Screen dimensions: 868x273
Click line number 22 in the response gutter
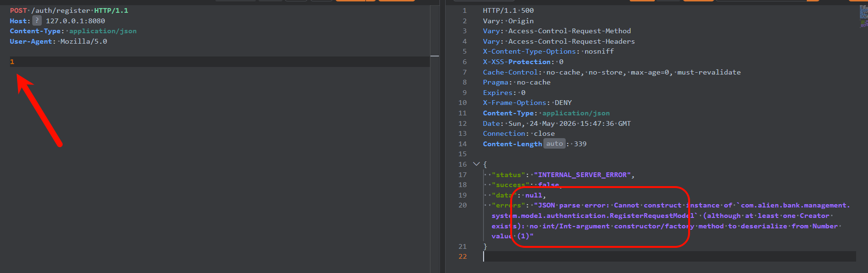pos(463,256)
